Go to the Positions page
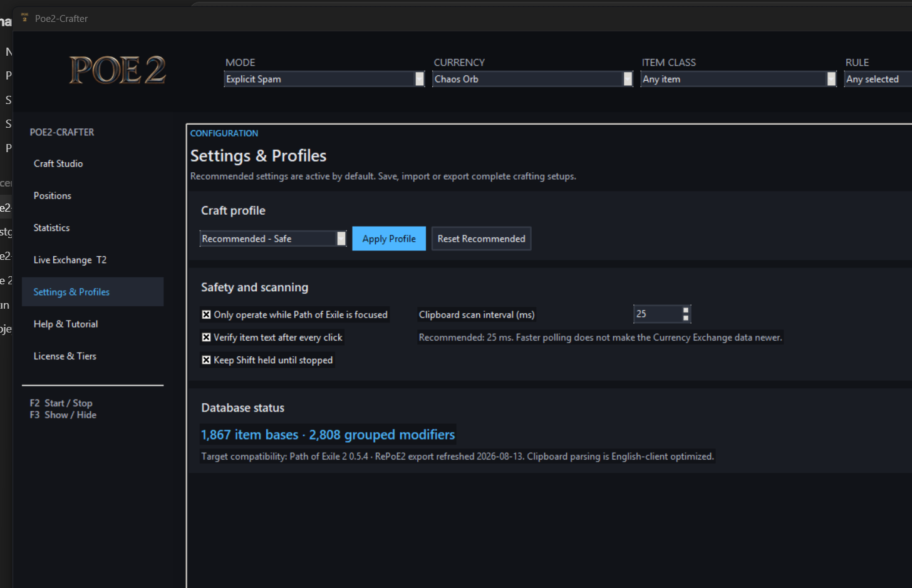Viewport: 912px width, 588px height. 93,195
